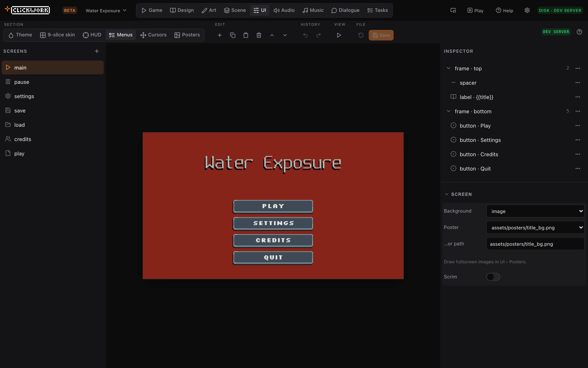Add element using the Edit plus icon
This screenshot has width=588, height=368.
point(219,35)
